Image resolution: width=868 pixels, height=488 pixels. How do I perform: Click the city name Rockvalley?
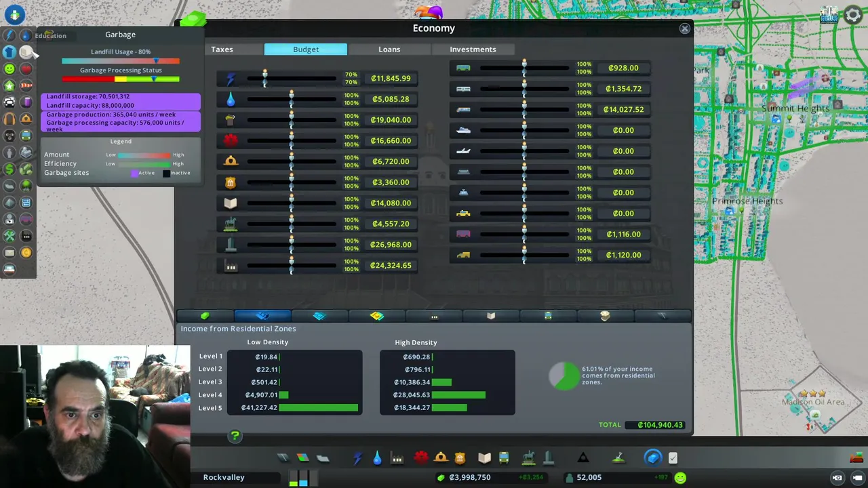point(224,477)
